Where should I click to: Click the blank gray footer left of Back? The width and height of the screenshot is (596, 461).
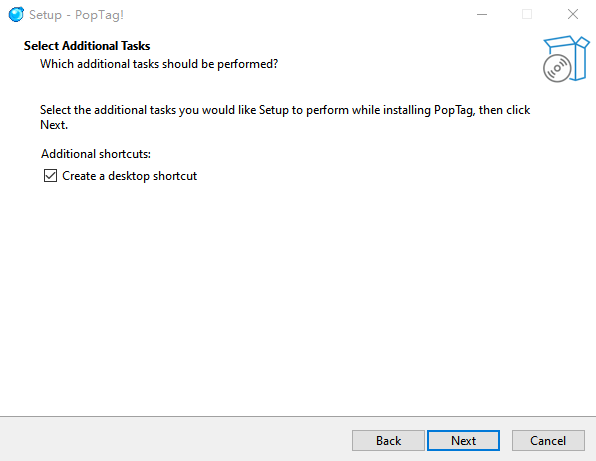pos(175,440)
